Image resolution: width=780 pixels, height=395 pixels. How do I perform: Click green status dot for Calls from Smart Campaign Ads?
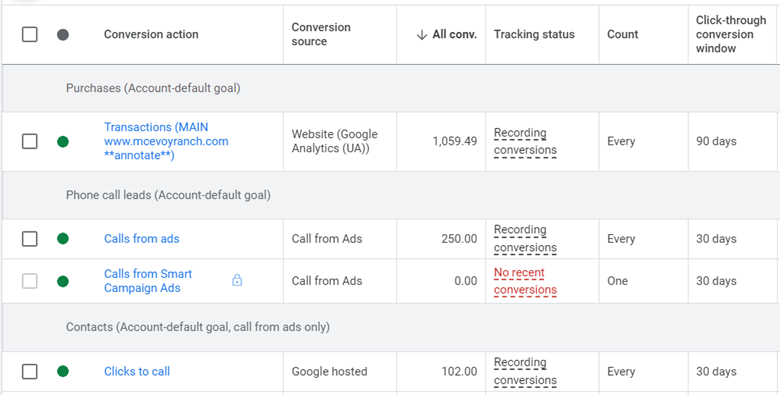pos(63,281)
